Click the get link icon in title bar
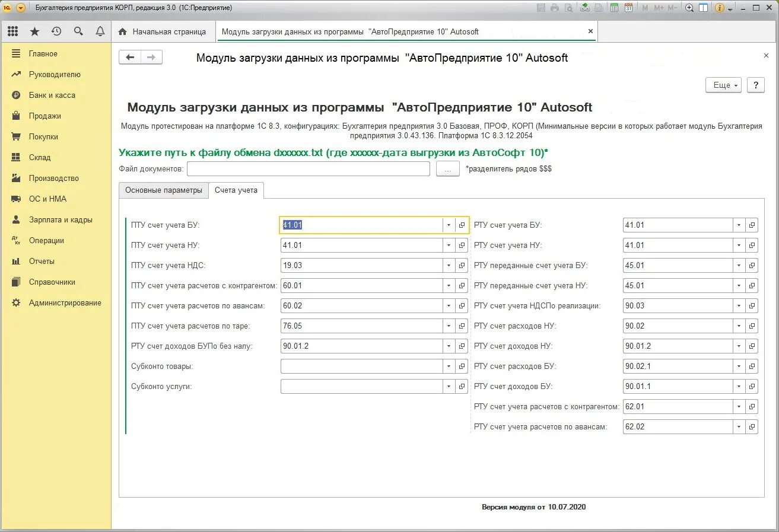This screenshot has width=779, height=532. 585,8
